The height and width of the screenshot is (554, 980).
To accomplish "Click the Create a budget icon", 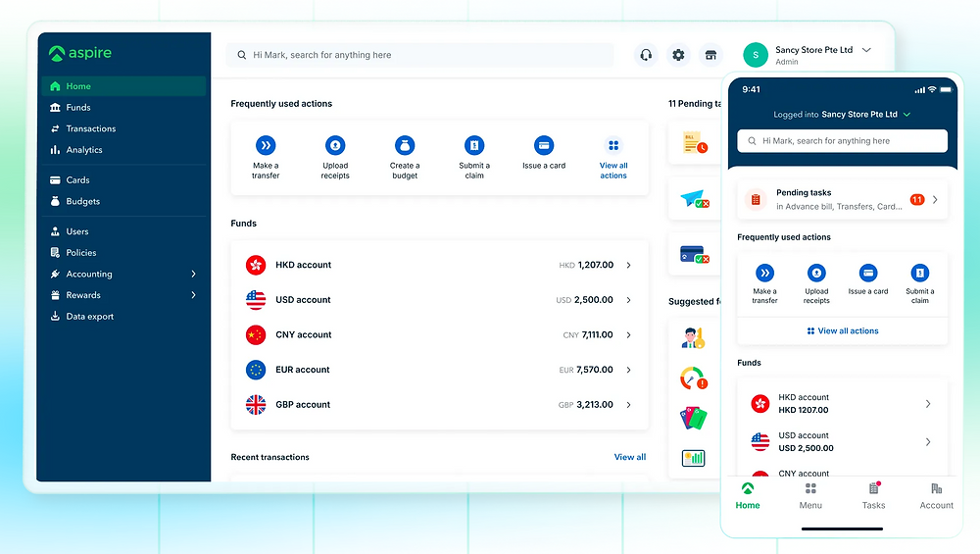I will click(405, 146).
